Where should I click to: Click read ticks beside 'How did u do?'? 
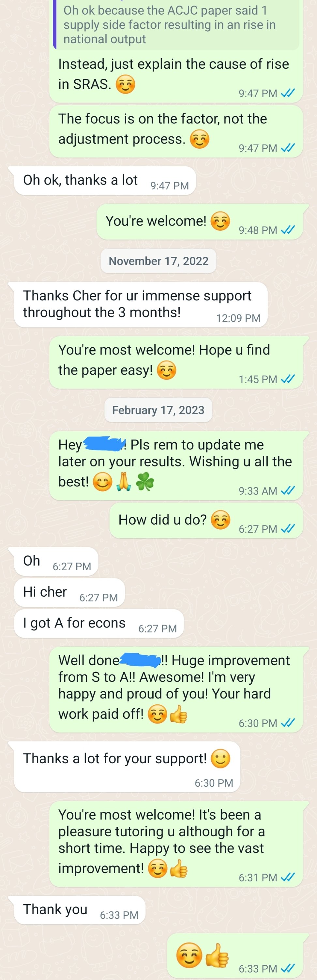(x=288, y=529)
